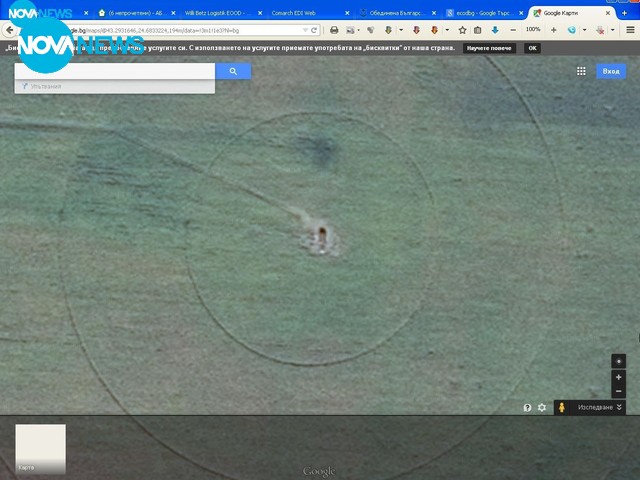Open the map help question icon
The height and width of the screenshot is (480, 640).
click(x=528, y=408)
